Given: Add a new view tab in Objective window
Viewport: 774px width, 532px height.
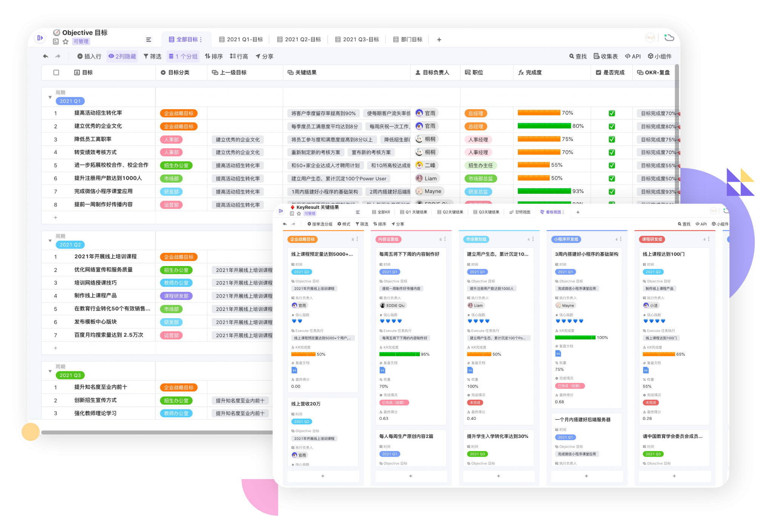Looking at the screenshot, I should pyautogui.click(x=439, y=40).
